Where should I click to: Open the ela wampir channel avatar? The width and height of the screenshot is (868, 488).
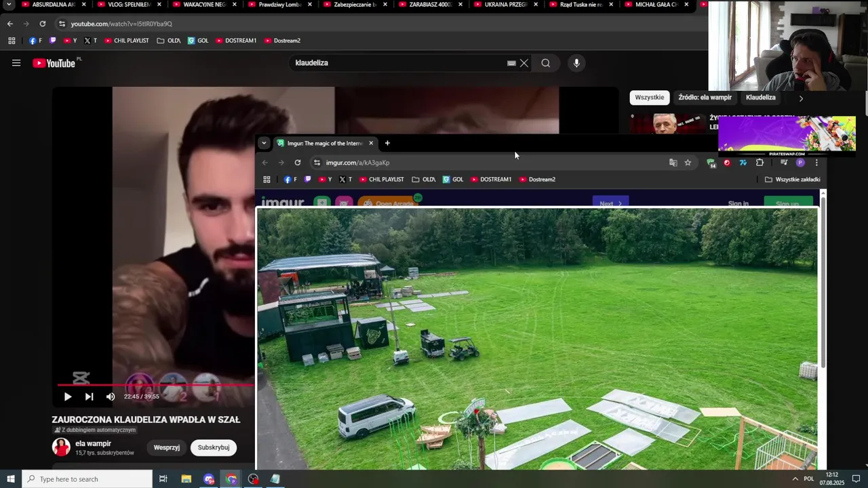[61, 447]
